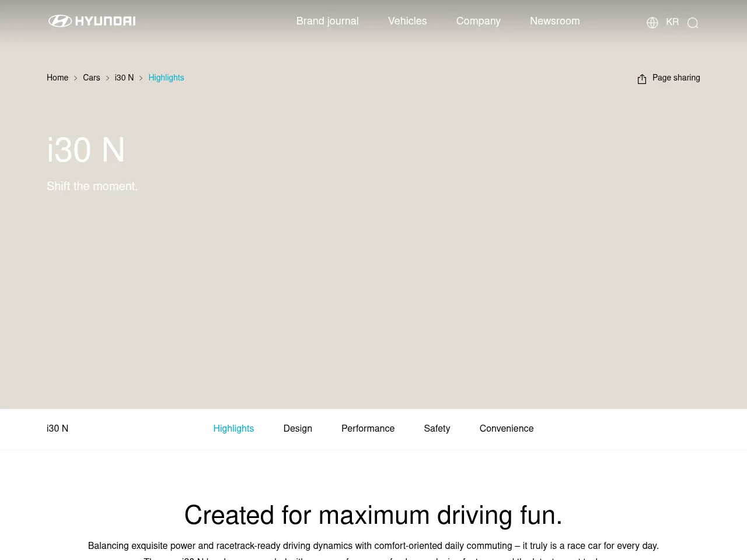View the Safety tab
The image size is (747, 560).
[x=437, y=428]
